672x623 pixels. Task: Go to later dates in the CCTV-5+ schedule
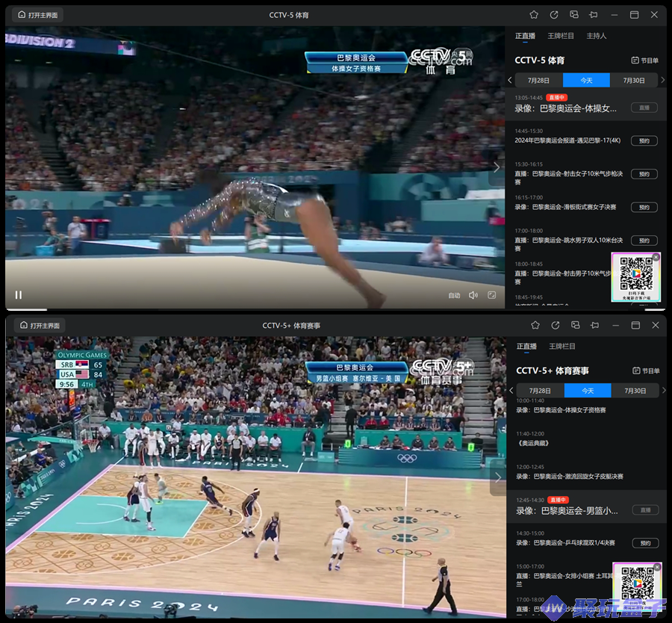coord(664,391)
